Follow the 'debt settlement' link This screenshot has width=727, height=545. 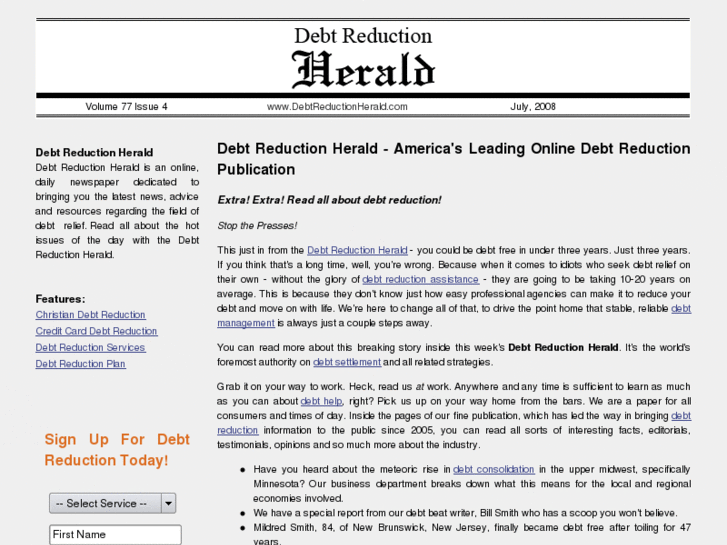(x=347, y=362)
